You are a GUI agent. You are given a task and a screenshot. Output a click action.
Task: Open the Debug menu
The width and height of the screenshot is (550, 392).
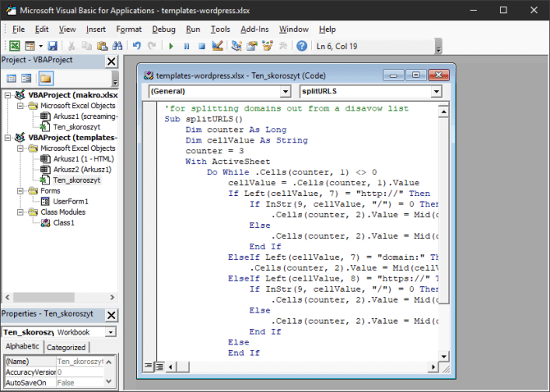163,30
